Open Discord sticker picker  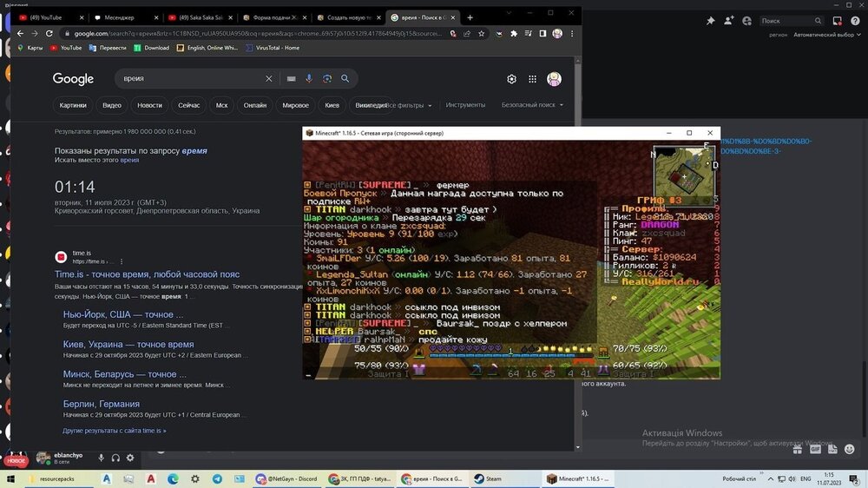click(832, 449)
